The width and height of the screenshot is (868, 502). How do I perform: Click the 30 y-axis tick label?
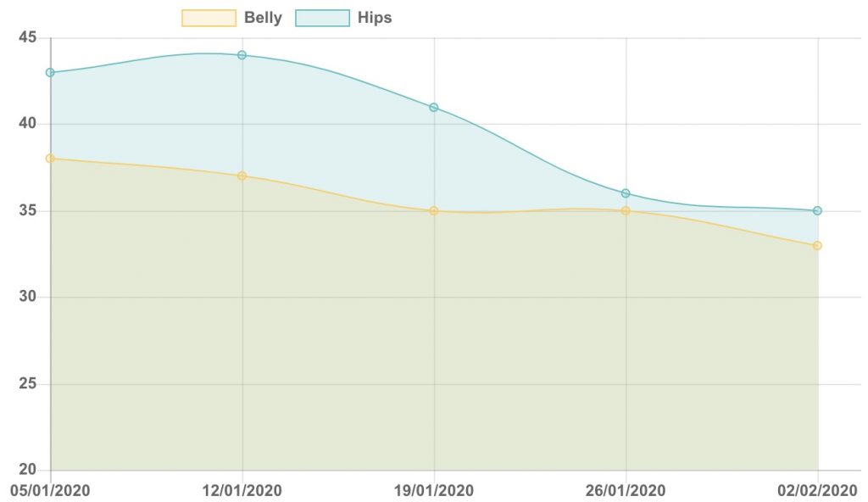[x=28, y=297]
